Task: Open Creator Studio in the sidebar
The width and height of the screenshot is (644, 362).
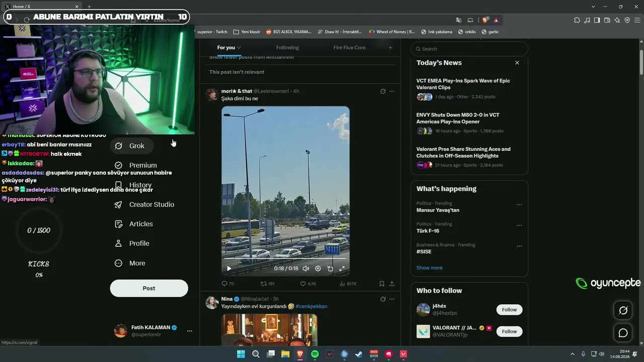Action: click(144, 205)
